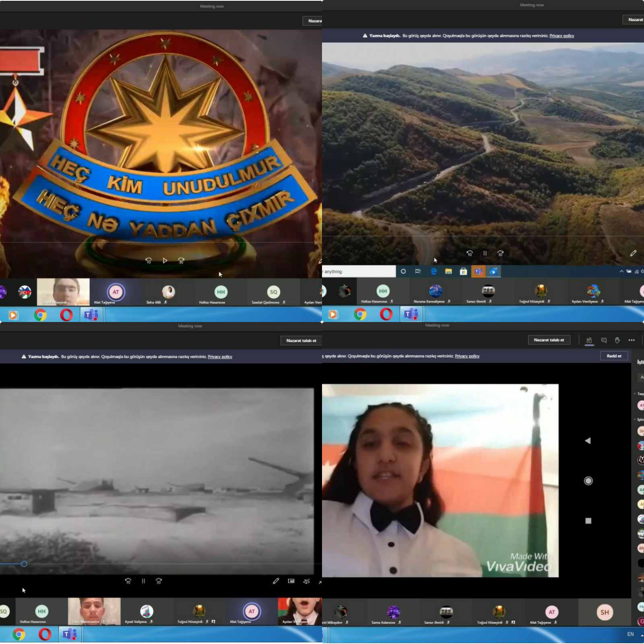The height and width of the screenshot is (644, 644).
Task: Raise hand in the girl-with-flag meeting
Action: (x=617, y=340)
